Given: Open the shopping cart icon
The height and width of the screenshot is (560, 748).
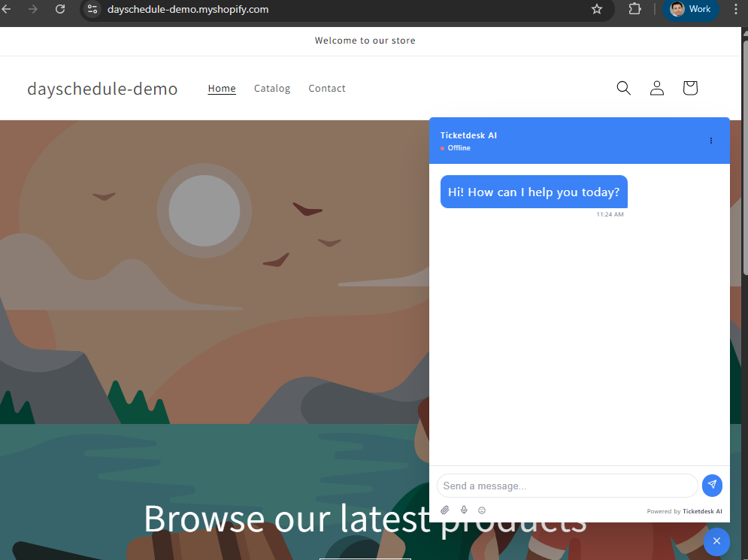Looking at the screenshot, I should [x=690, y=88].
